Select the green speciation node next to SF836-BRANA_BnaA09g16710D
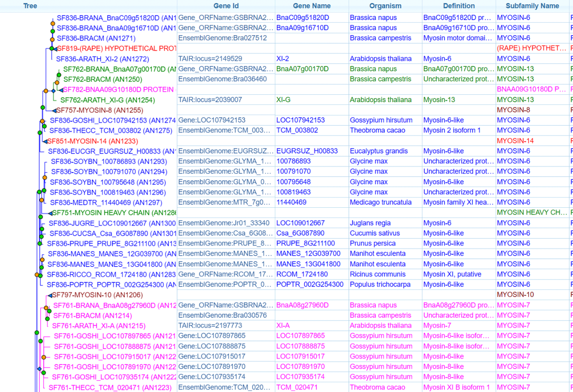 tap(52, 31)
